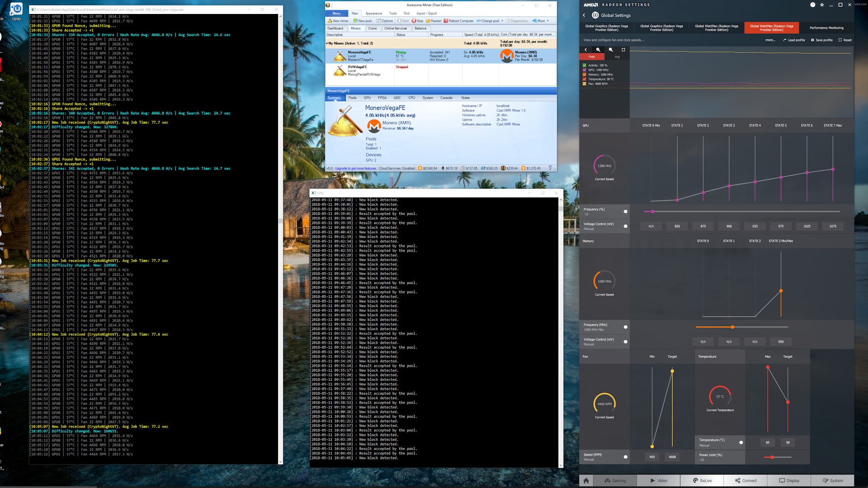Toggle the fan Speed (RPM) manual switch
This screenshot has height=488, width=868.
[x=626, y=457]
